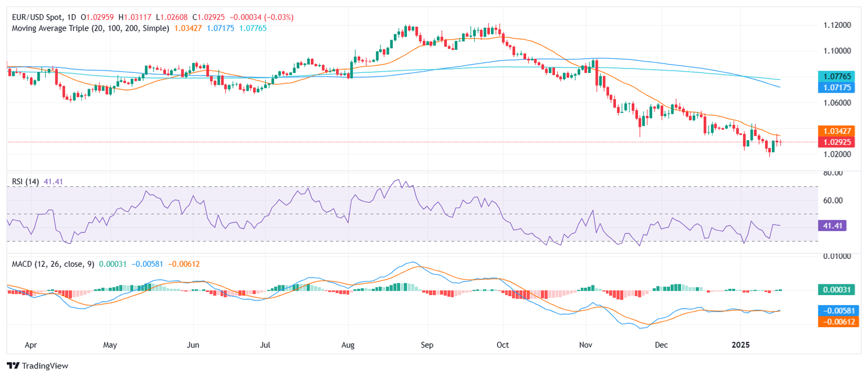Click the 2025 label on time axis
Image resolution: width=868 pixels, height=377 pixels.
pyautogui.click(x=740, y=344)
